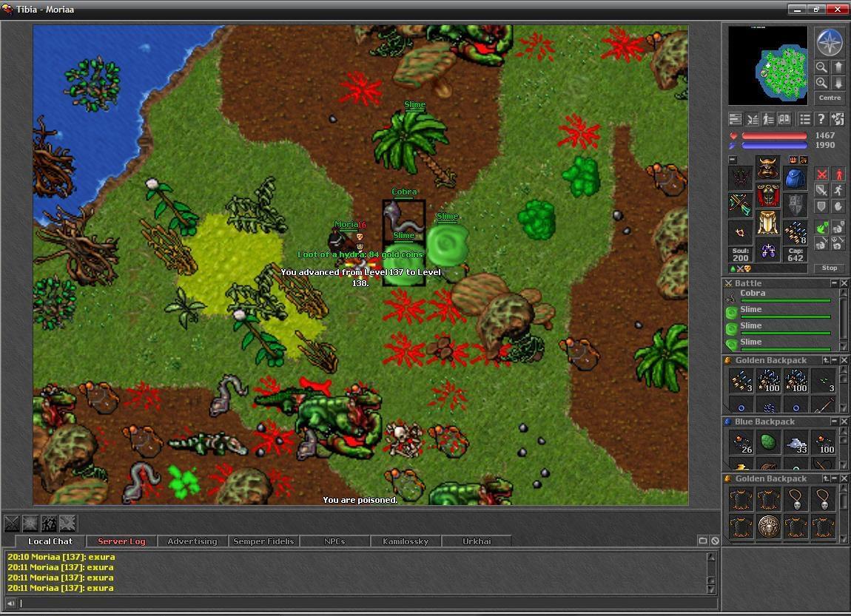
Task: Move minimap one floor down
Action: click(838, 83)
